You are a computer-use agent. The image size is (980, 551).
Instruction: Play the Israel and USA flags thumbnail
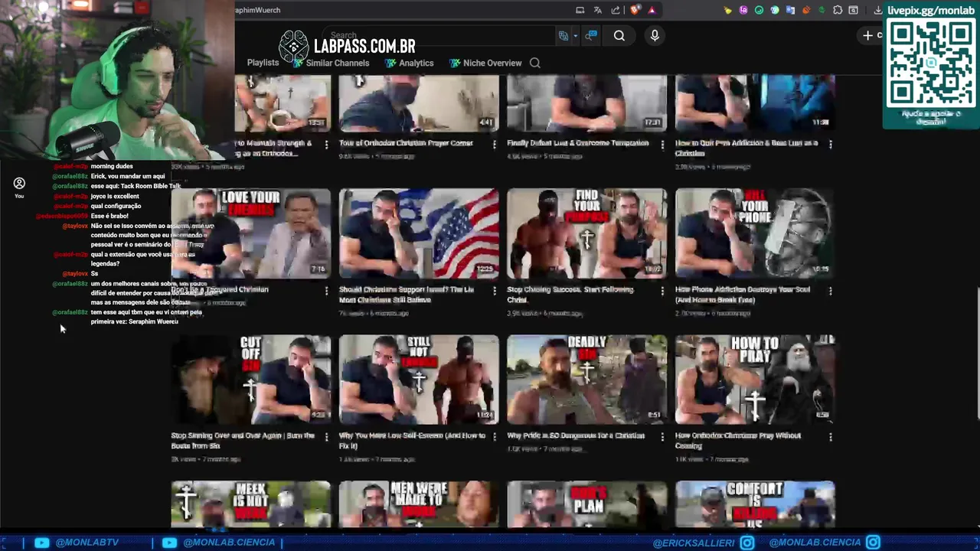[419, 233]
